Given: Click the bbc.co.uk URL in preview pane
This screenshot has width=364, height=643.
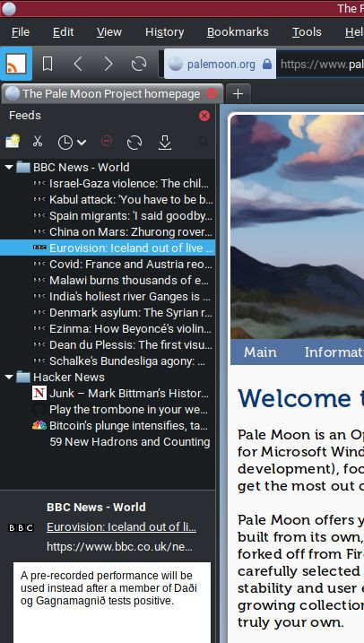Looking at the screenshot, I should 120,547.
